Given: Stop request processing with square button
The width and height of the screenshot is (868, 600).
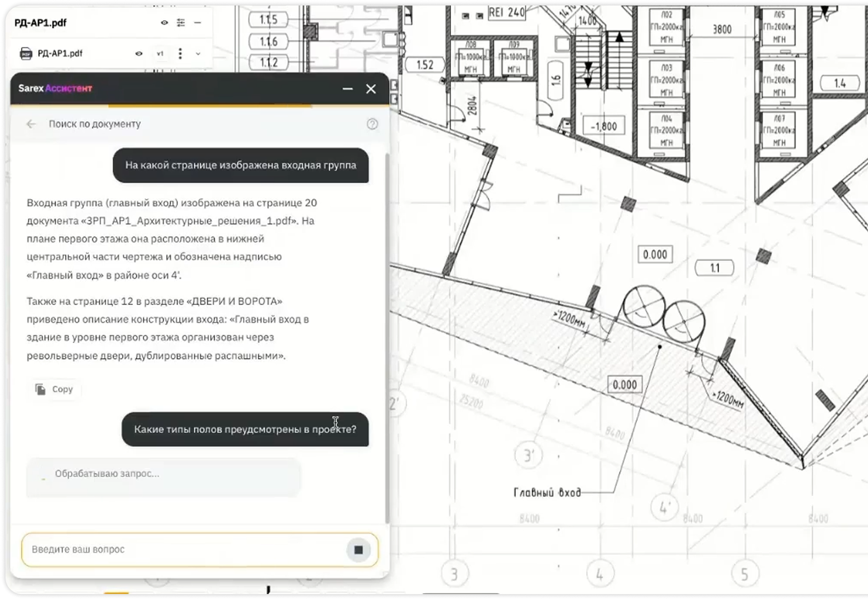Looking at the screenshot, I should (x=358, y=550).
